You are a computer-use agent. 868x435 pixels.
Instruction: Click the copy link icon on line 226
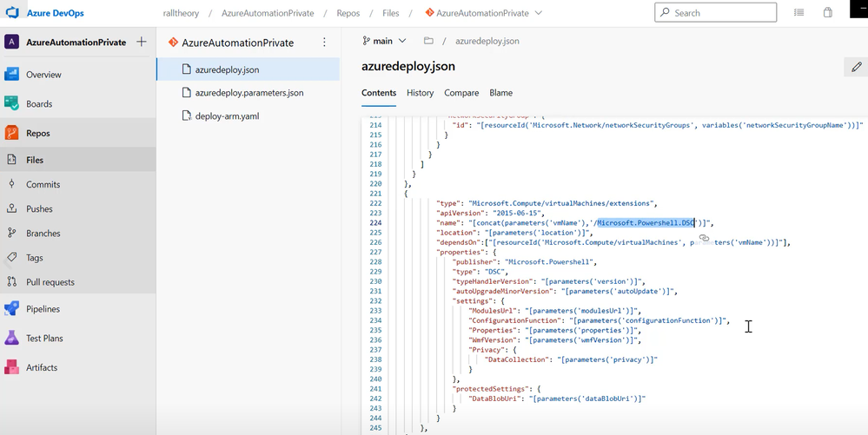pyautogui.click(x=704, y=238)
